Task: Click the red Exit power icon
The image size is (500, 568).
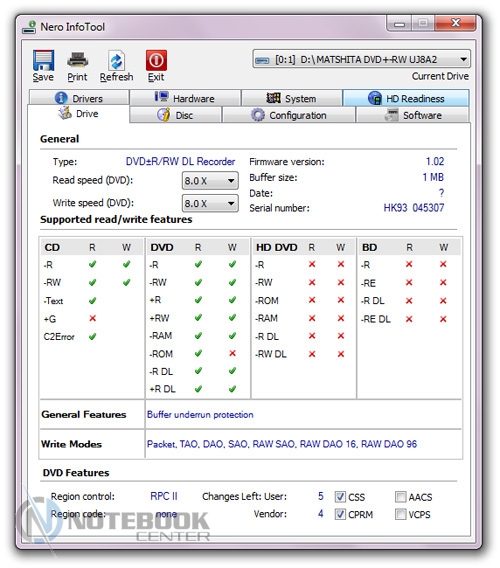Action: tap(156, 60)
